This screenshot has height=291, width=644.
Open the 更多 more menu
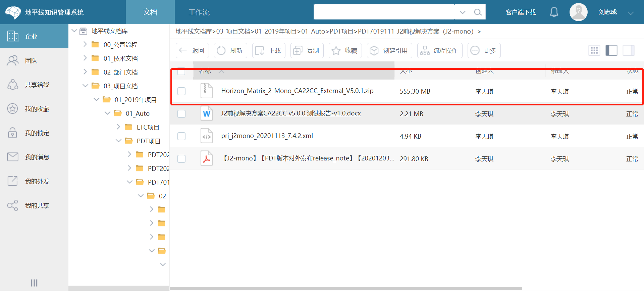click(484, 50)
